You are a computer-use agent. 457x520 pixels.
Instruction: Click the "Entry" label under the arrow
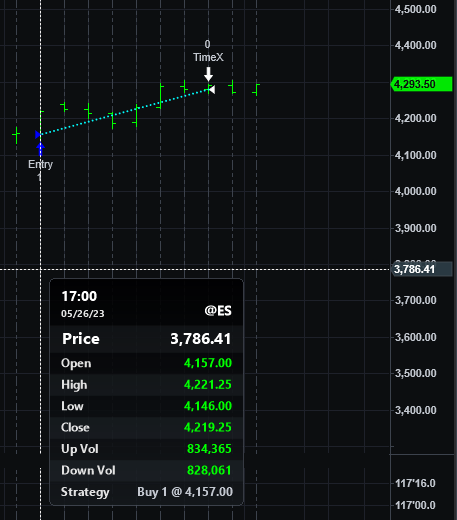(40, 164)
